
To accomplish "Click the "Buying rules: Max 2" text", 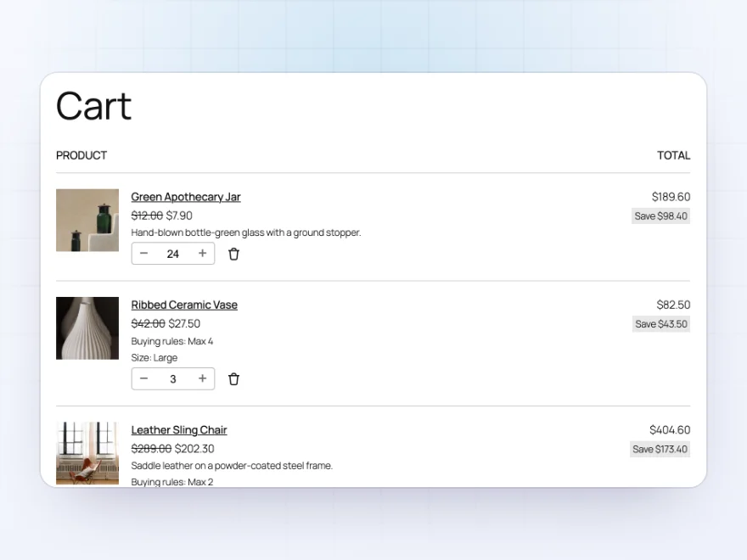I will click(172, 482).
